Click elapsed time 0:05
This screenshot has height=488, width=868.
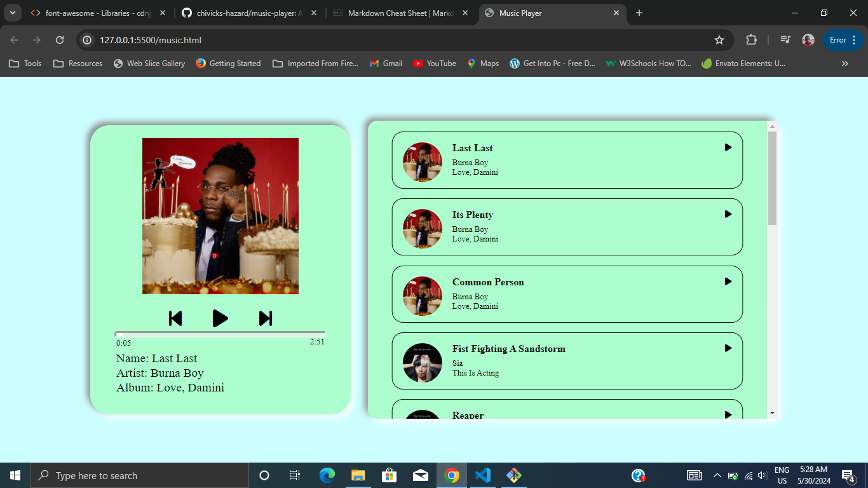123,343
